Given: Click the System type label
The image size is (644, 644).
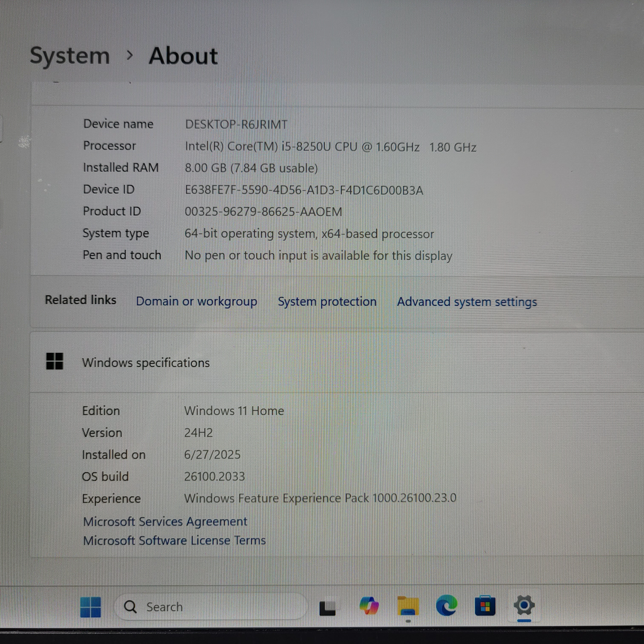Looking at the screenshot, I should (116, 233).
